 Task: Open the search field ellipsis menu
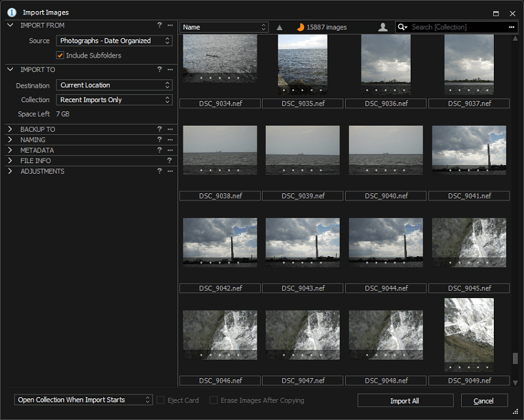pos(512,27)
